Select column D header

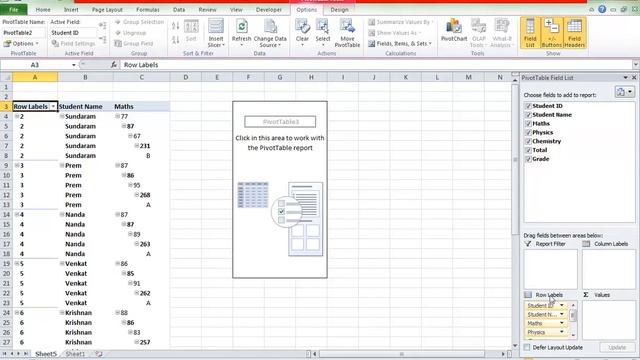[x=185, y=77]
